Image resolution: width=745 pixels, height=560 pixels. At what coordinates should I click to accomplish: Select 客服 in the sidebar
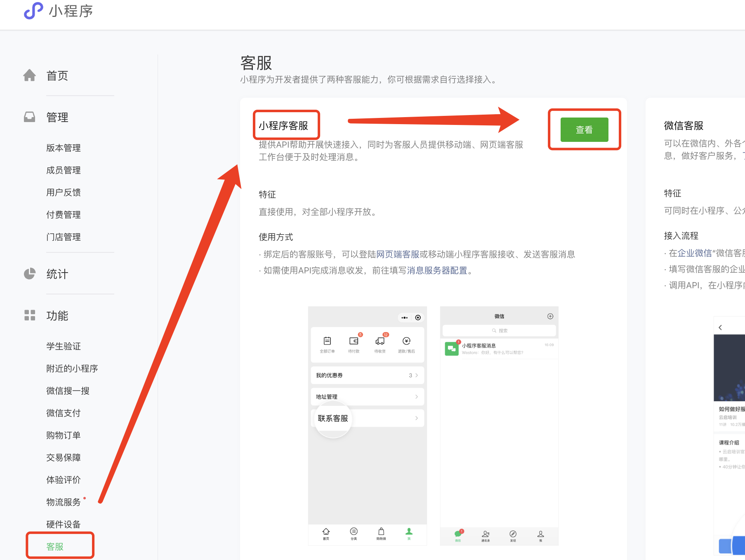click(x=55, y=547)
